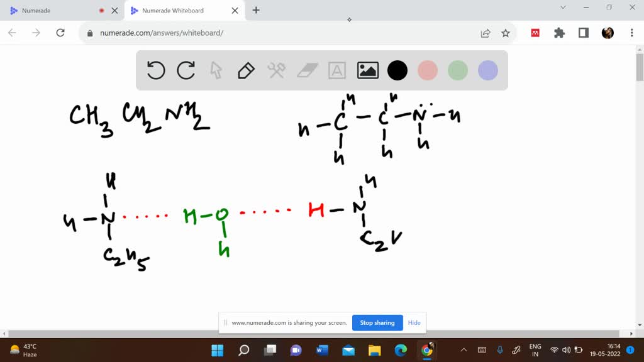This screenshot has height=362, width=644.
Task: Toggle the browser side panel icon
Action: coord(583,33)
